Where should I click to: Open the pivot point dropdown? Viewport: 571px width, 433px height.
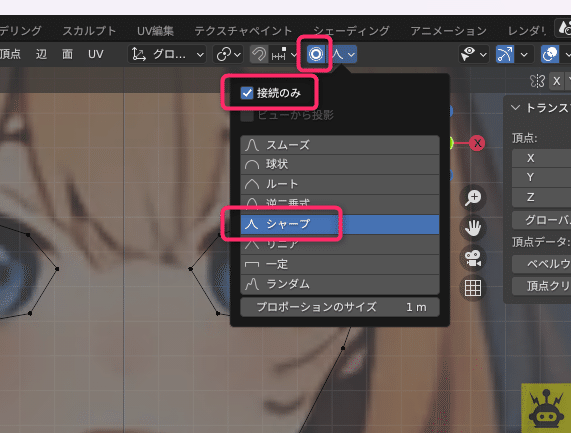(x=228, y=54)
